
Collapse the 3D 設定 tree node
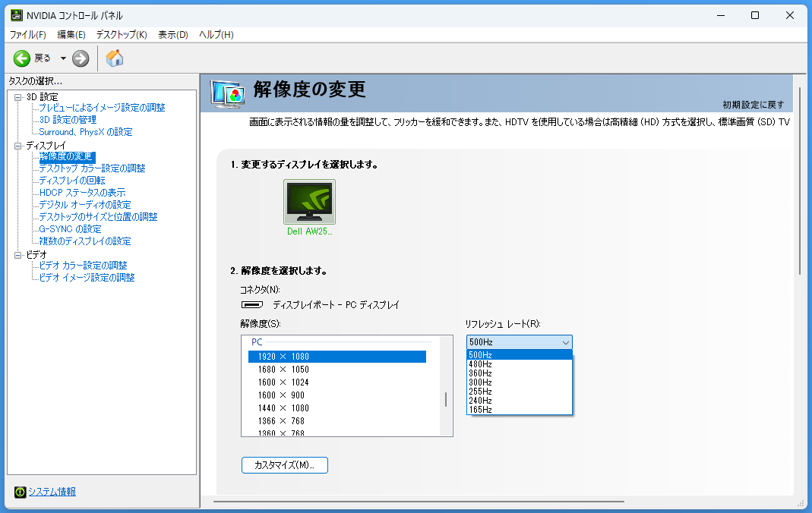point(18,96)
